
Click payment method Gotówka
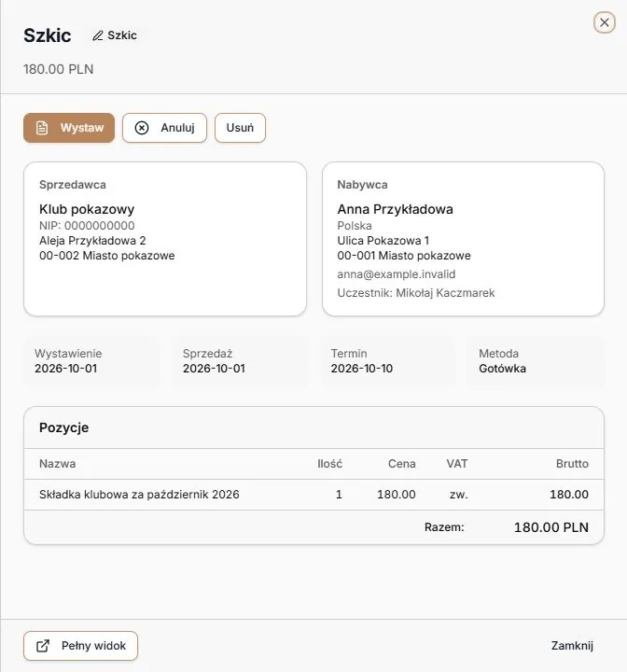[502, 369]
